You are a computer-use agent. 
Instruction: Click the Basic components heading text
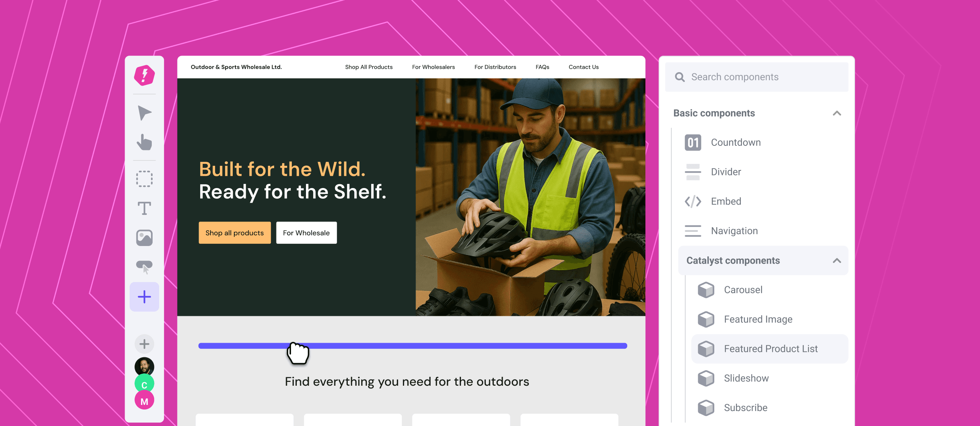tap(714, 113)
